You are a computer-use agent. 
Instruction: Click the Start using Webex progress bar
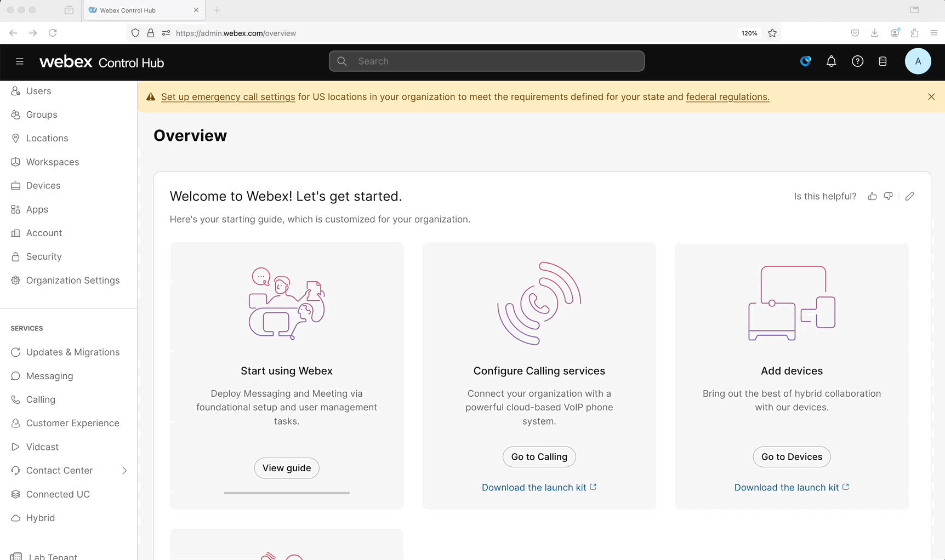point(286,493)
